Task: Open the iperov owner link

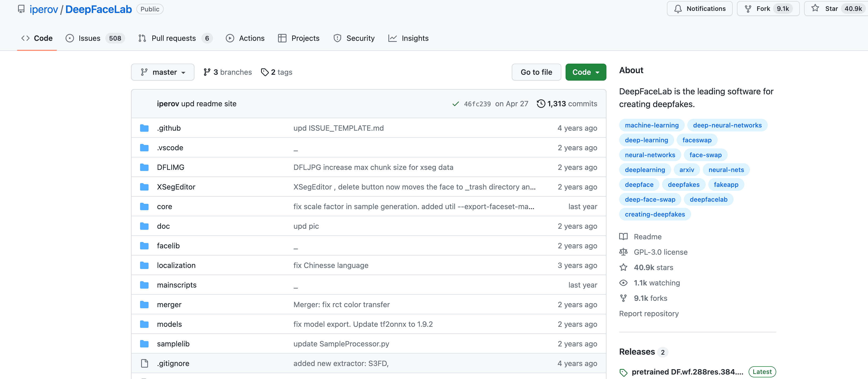Action: coord(44,10)
